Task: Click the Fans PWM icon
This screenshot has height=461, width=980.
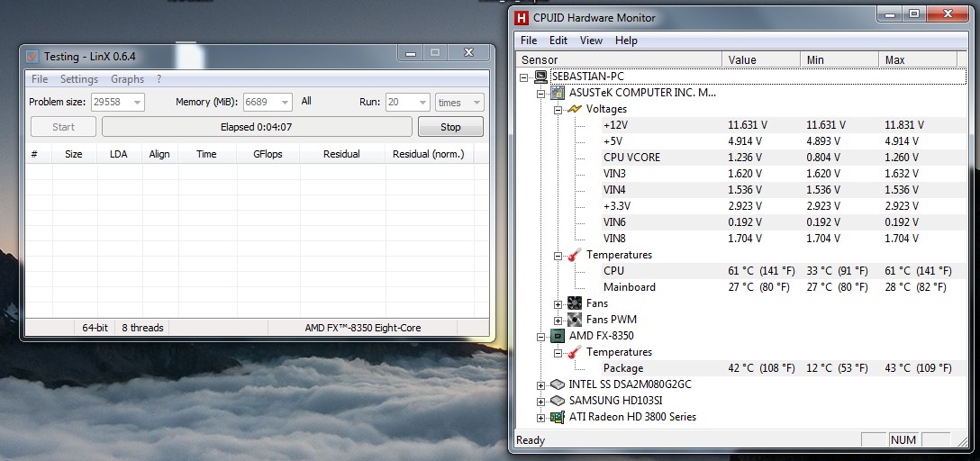Action: tap(575, 320)
